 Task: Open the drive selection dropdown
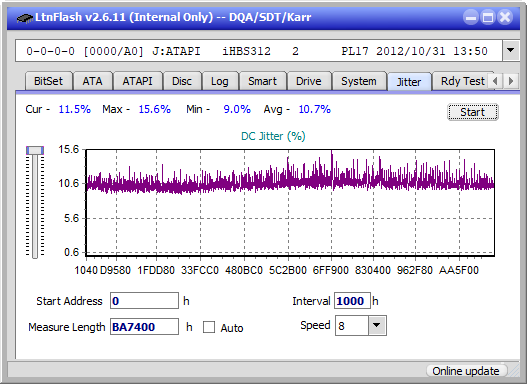pos(511,51)
